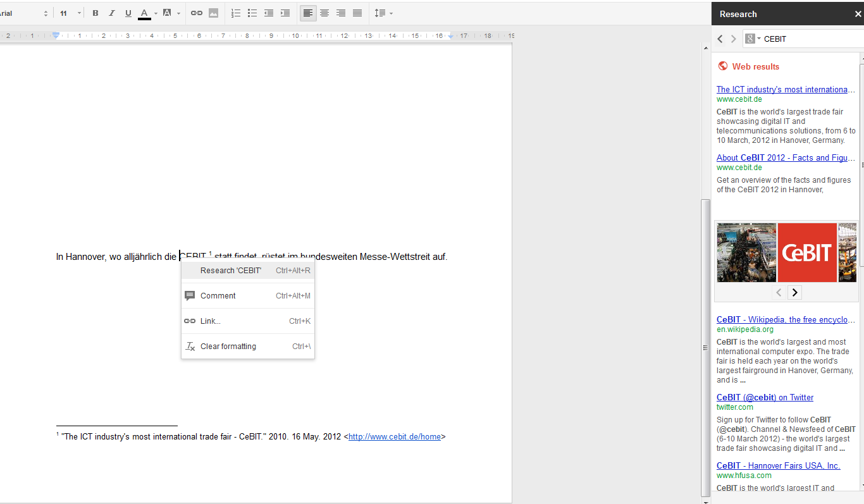Click the Web results globe icon

click(x=723, y=66)
